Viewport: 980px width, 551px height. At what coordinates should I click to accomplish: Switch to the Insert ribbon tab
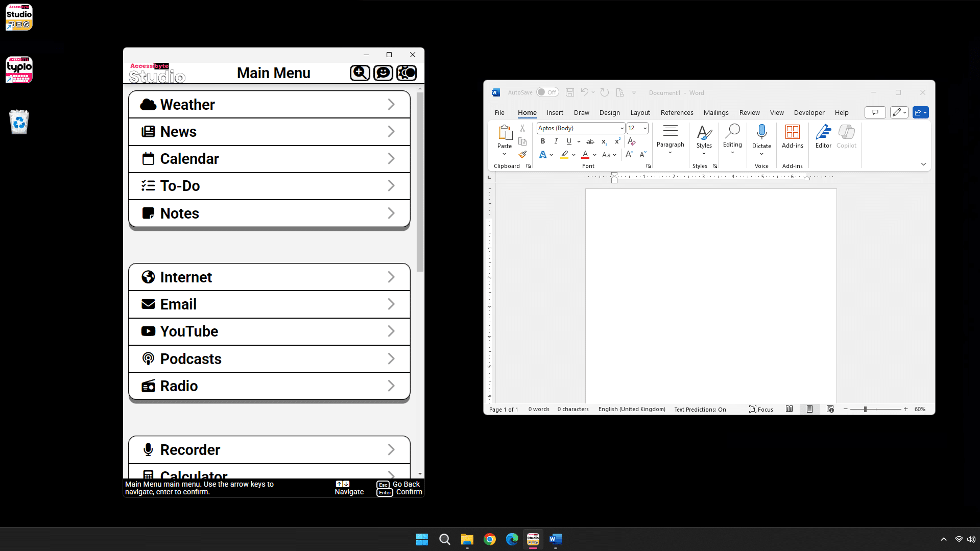click(x=555, y=112)
